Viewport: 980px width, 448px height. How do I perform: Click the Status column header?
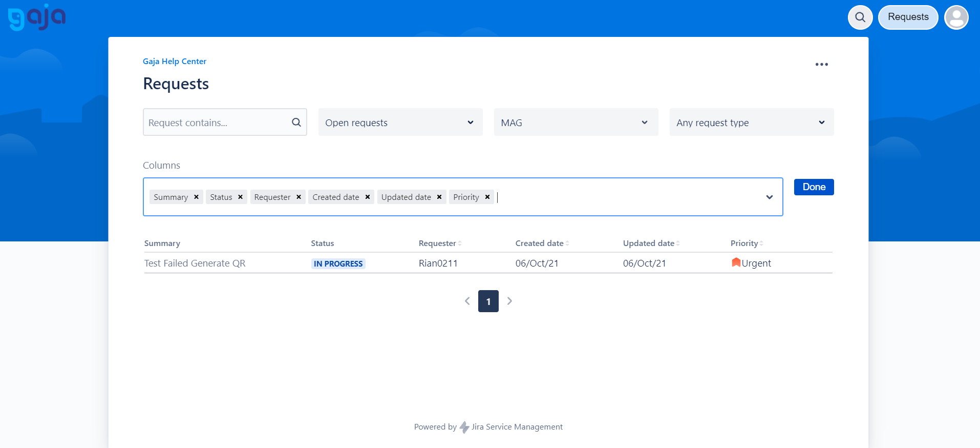click(x=323, y=243)
